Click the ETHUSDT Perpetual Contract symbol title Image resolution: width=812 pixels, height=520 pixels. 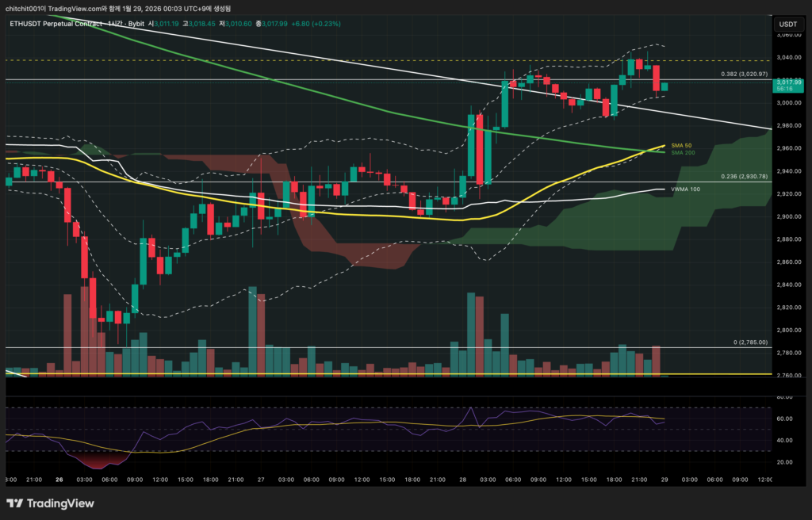coord(56,24)
